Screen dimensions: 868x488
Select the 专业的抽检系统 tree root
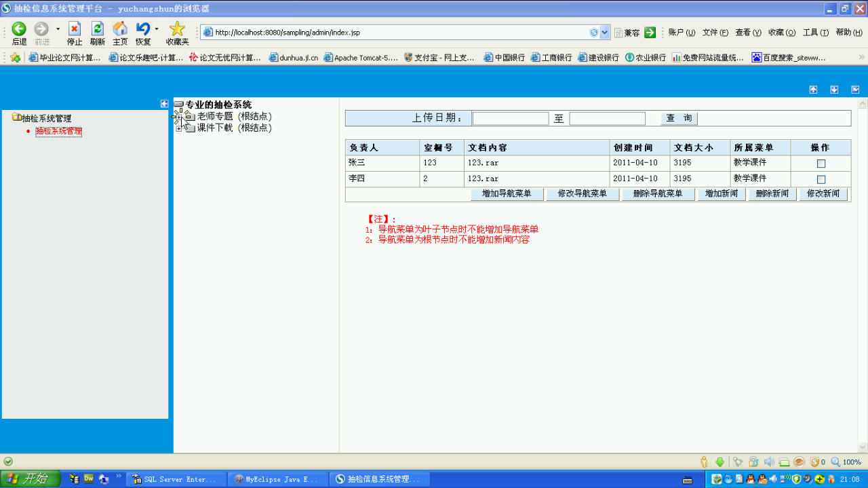pos(218,105)
